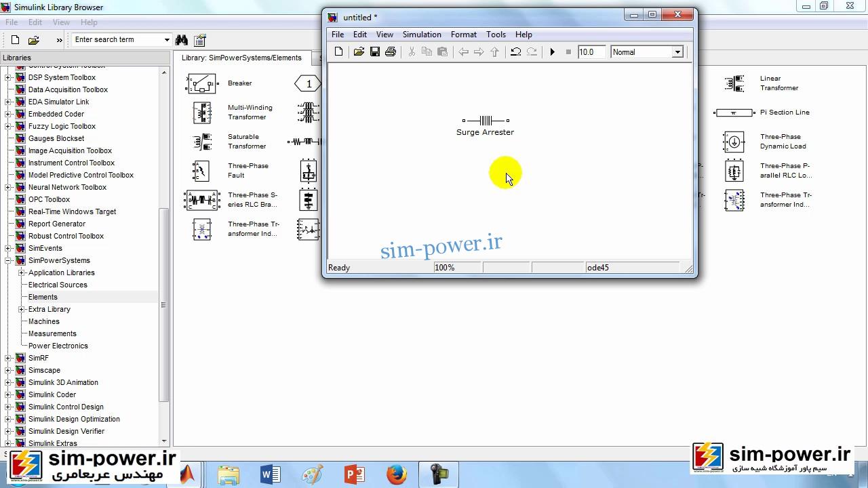Image resolution: width=868 pixels, height=488 pixels.
Task: Open Tools menu in untitled window
Action: (496, 35)
